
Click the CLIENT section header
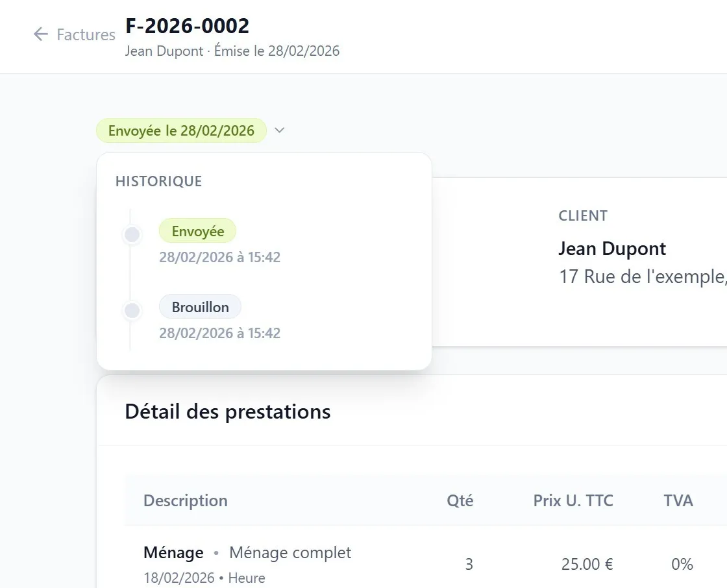pos(583,215)
